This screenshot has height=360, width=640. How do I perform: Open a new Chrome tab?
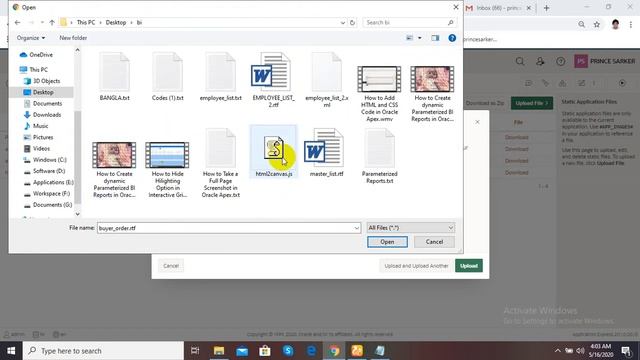pos(546,8)
